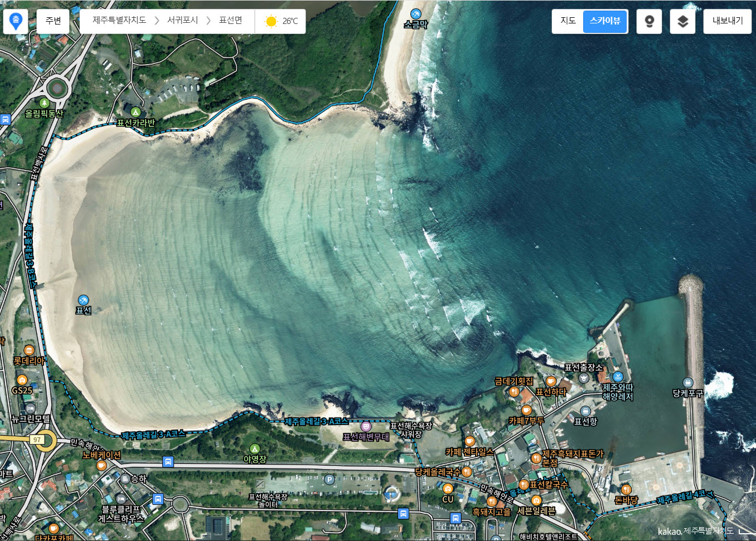The image size is (756, 541).
Task: Open the 주변 nearby search
Action: tap(53, 21)
